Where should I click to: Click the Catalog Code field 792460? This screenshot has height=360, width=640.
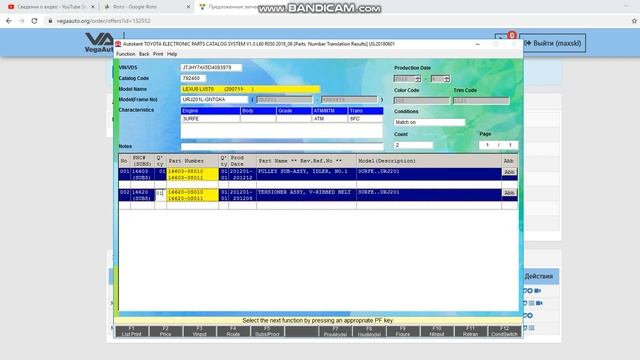pyautogui.click(x=193, y=78)
